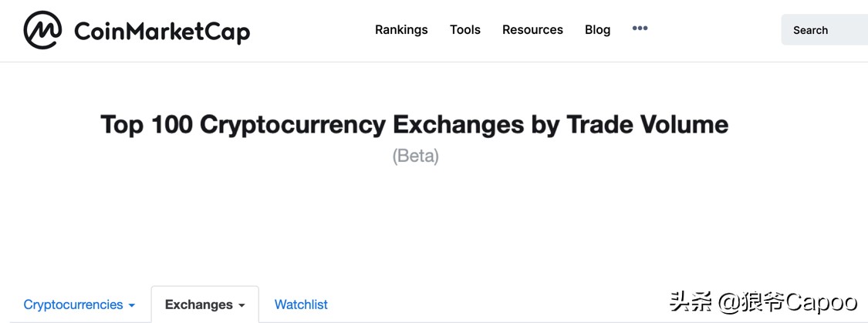Click the CoinMarketCap wordmark text

click(x=162, y=32)
